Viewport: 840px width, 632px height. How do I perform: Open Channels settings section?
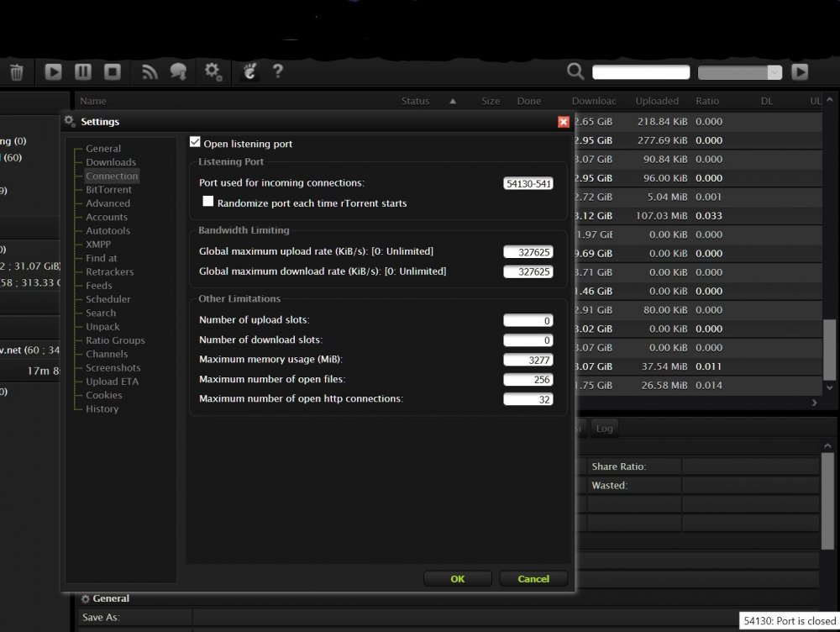(x=107, y=355)
